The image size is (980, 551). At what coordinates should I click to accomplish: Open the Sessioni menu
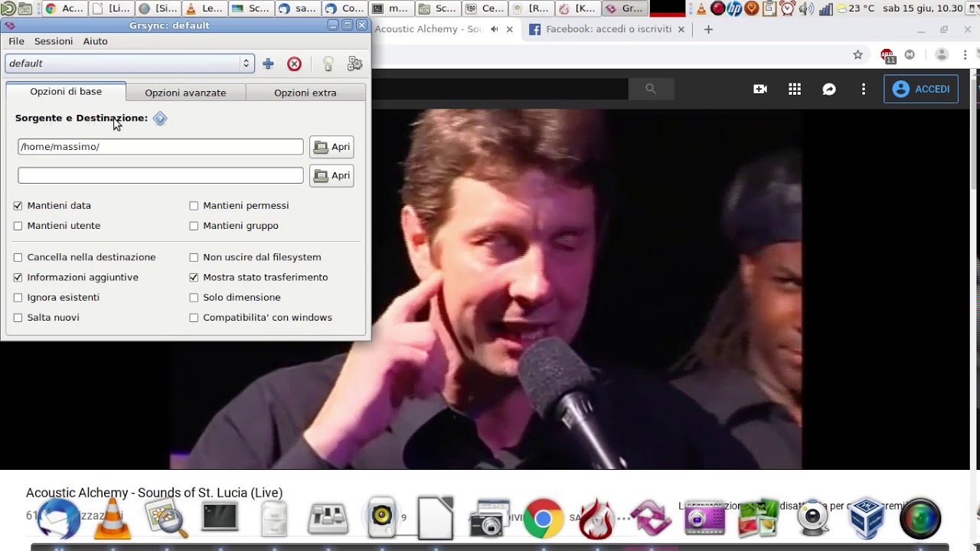coord(54,41)
